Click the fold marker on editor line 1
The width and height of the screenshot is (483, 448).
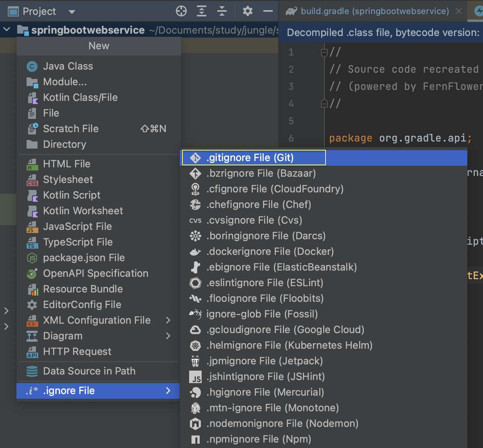pos(324,52)
